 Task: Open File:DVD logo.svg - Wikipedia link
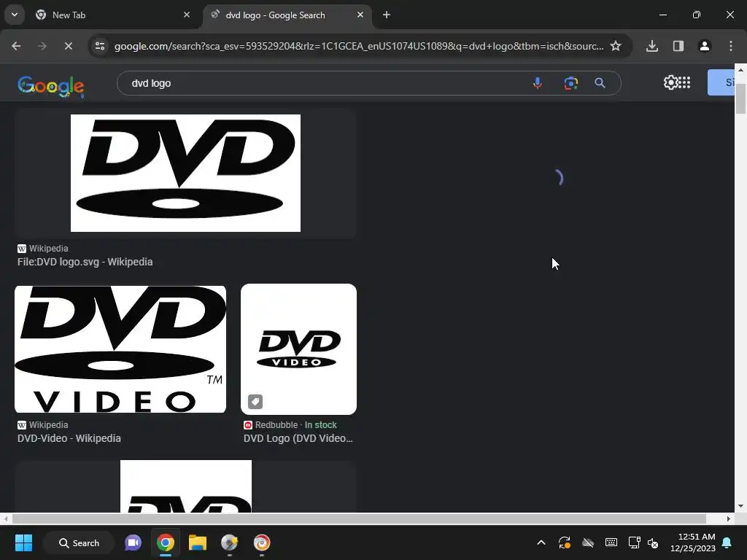(85, 262)
